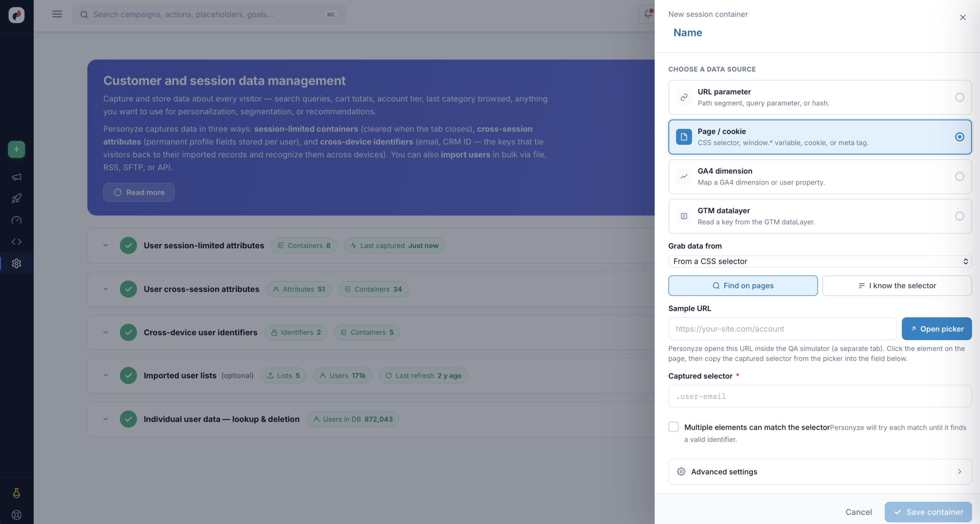Click the container Name title field

[688, 33]
